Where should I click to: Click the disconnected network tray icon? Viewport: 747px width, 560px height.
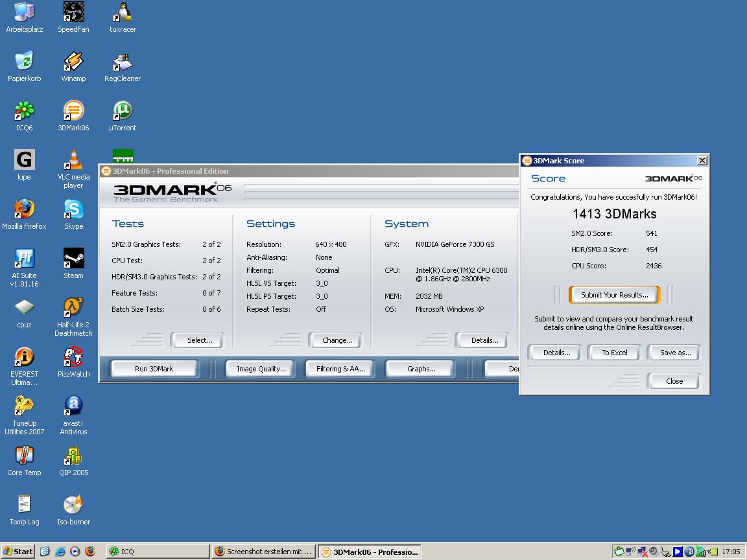(643, 552)
